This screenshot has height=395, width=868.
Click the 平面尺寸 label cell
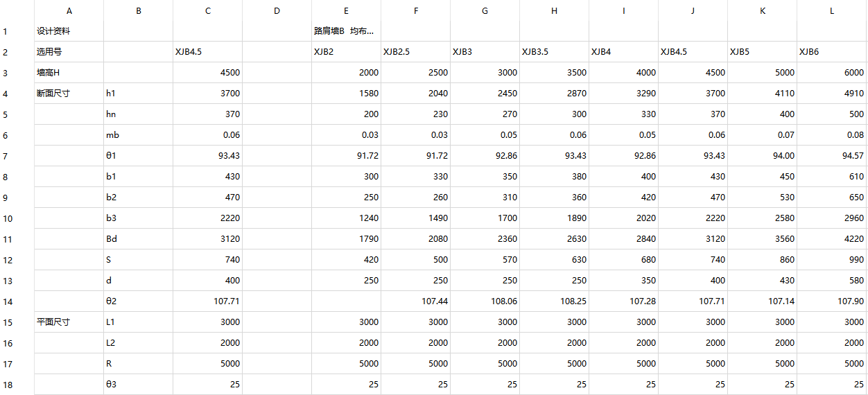coord(69,322)
